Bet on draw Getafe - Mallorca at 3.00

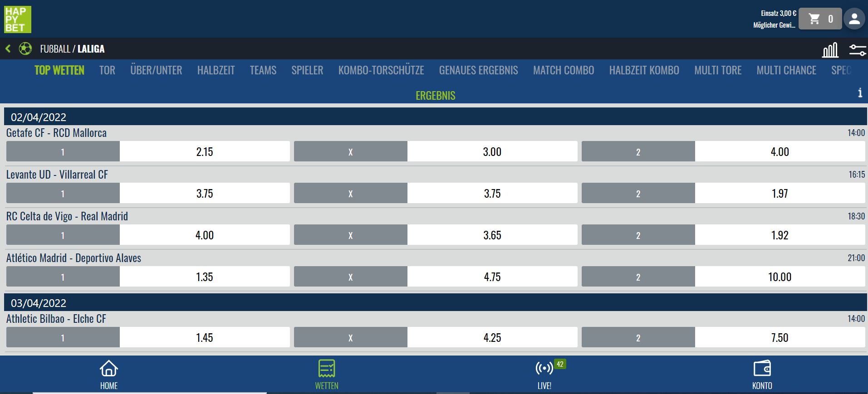pos(436,151)
